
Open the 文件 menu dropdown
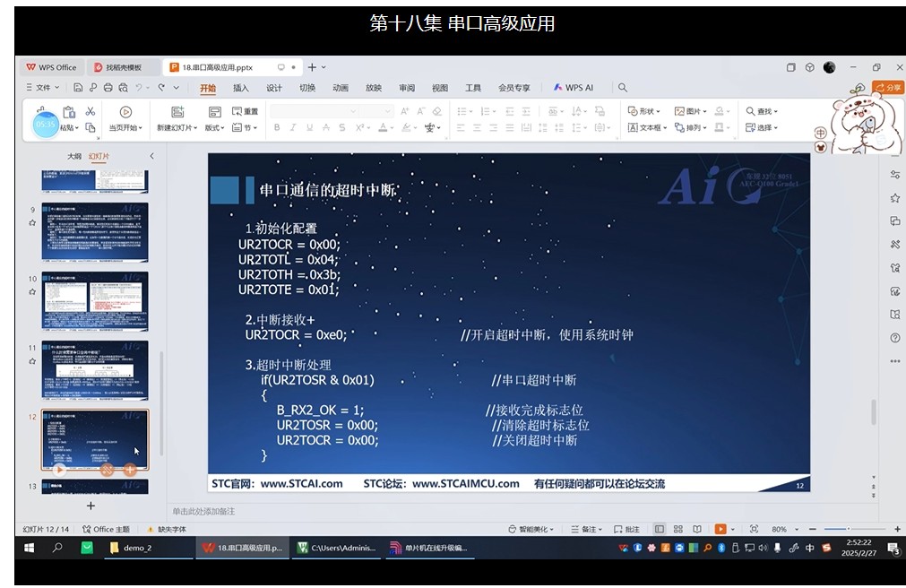[x=43, y=87]
